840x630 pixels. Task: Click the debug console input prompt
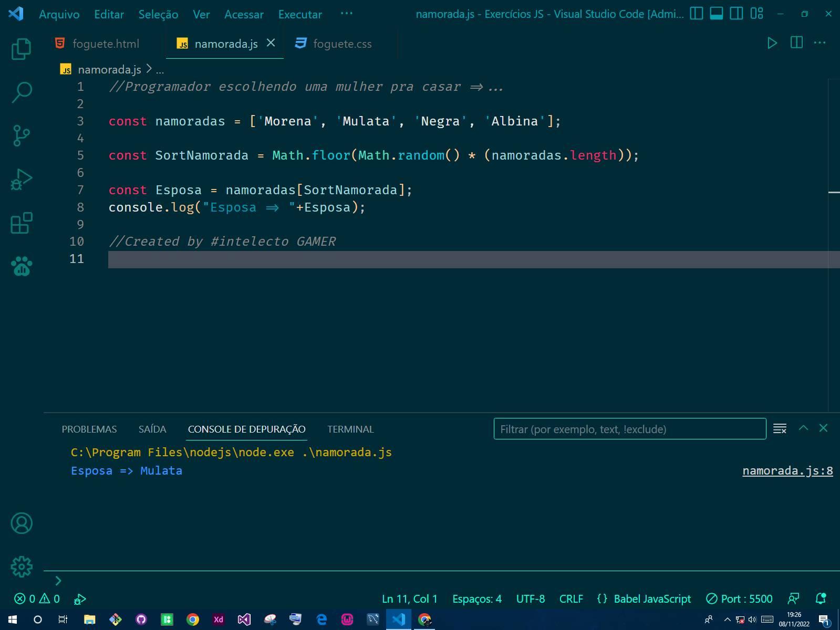[441, 580]
